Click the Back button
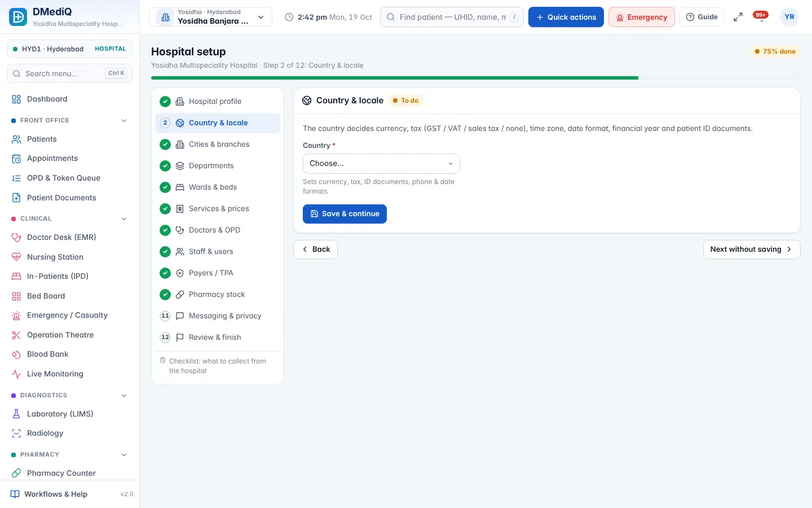The width and height of the screenshot is (812, 508). pyautogui.click(x=315, y=249)
